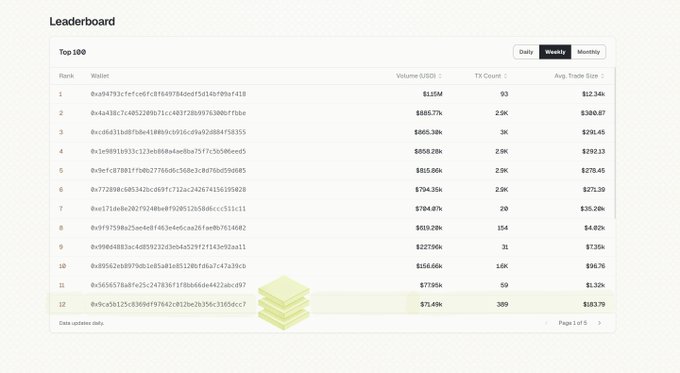Click the $278.45 average trade size
Screen dimensions: 680x373
tap(593, 170)
